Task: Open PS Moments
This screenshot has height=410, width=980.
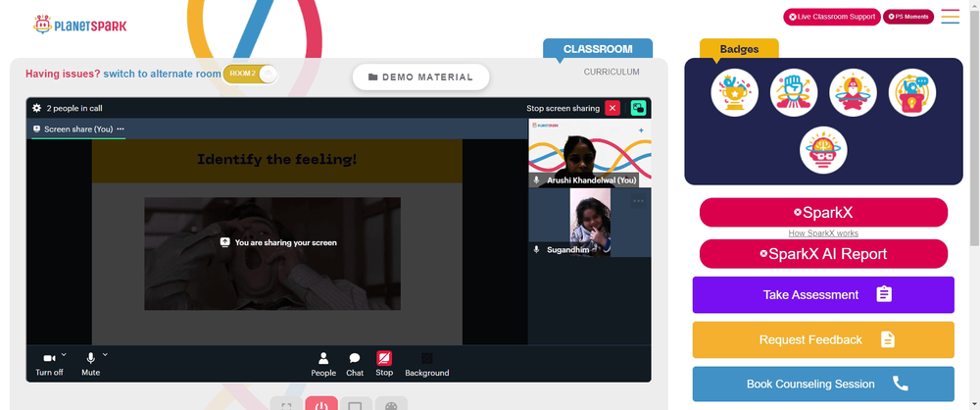Action: (907, 17)
